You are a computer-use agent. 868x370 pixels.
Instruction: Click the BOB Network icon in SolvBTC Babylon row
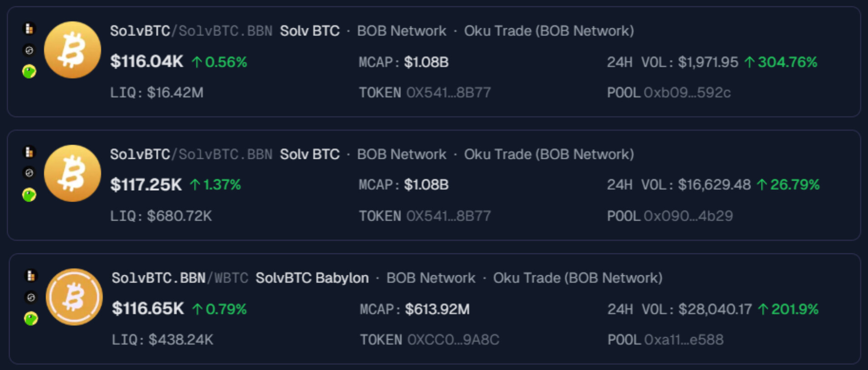point(31,276)
